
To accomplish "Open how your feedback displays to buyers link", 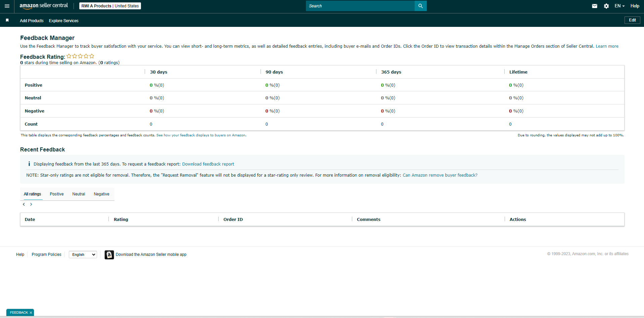I will 201,135.
